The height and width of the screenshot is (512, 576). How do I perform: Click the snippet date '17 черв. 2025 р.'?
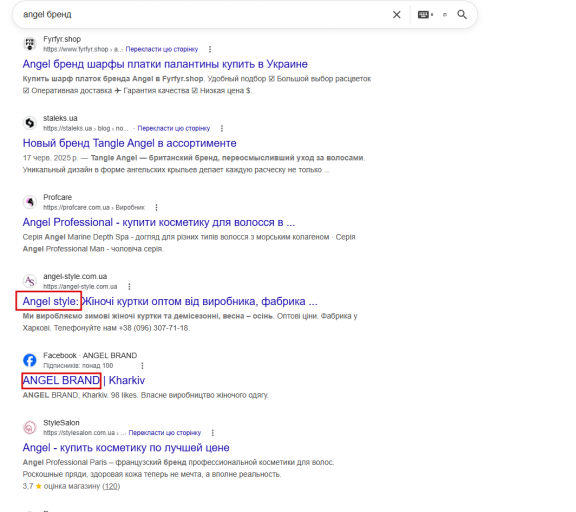[x=50, y=158]
